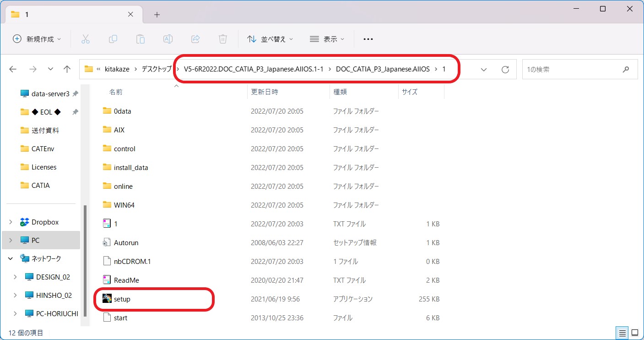Click the Cut scissors icon
The width and height of the screenshot is (644, 340).
(x=86, y=39)
